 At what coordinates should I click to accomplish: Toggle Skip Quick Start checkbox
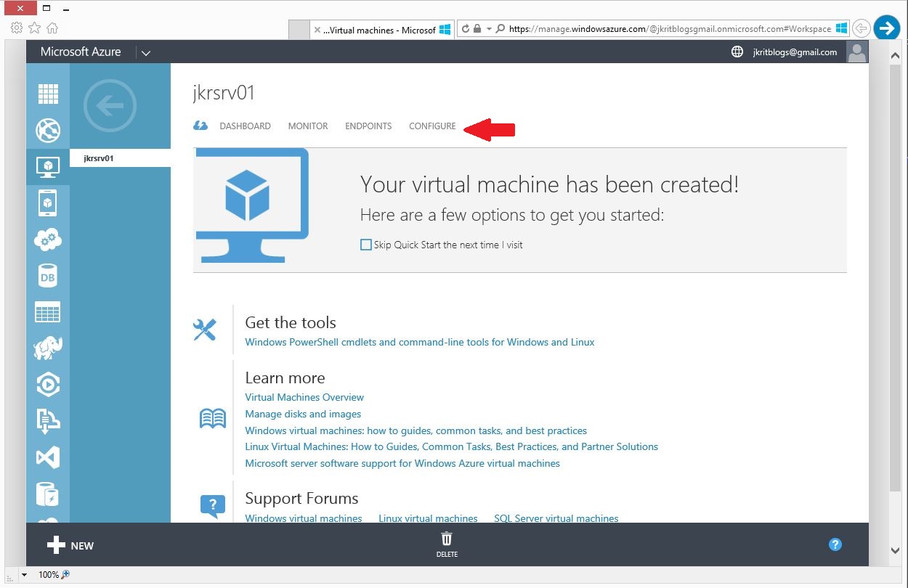coord(366,245)
